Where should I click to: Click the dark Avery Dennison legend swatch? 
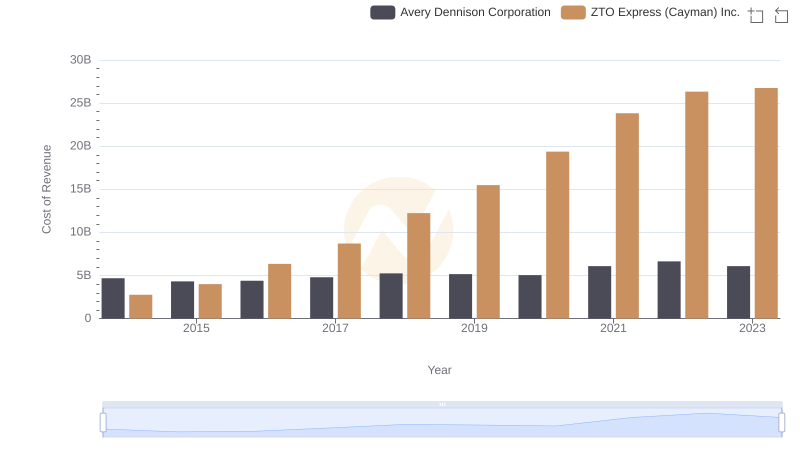(x=383, y=12)
